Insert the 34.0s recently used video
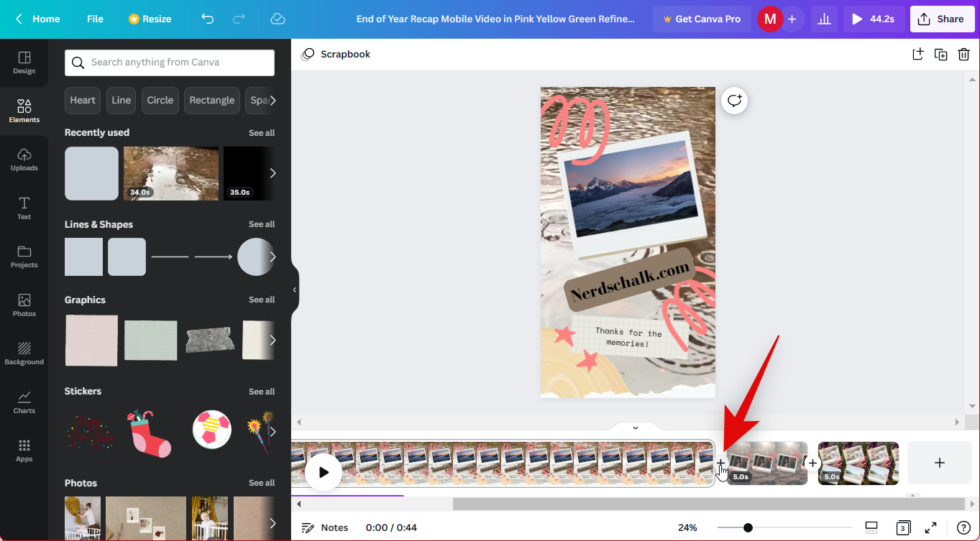This screenshot has width=980, height=541. pos(171,173)
